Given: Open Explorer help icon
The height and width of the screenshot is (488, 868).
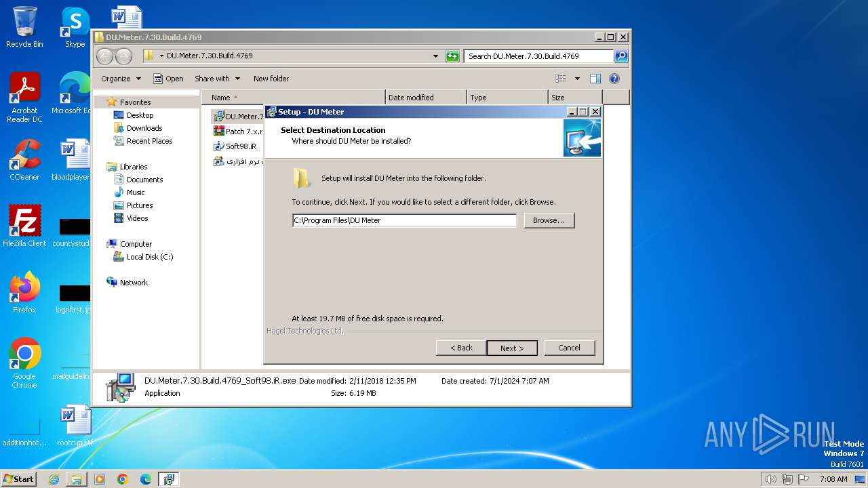Looking at the screenshot, I should [x=614, y=79].
